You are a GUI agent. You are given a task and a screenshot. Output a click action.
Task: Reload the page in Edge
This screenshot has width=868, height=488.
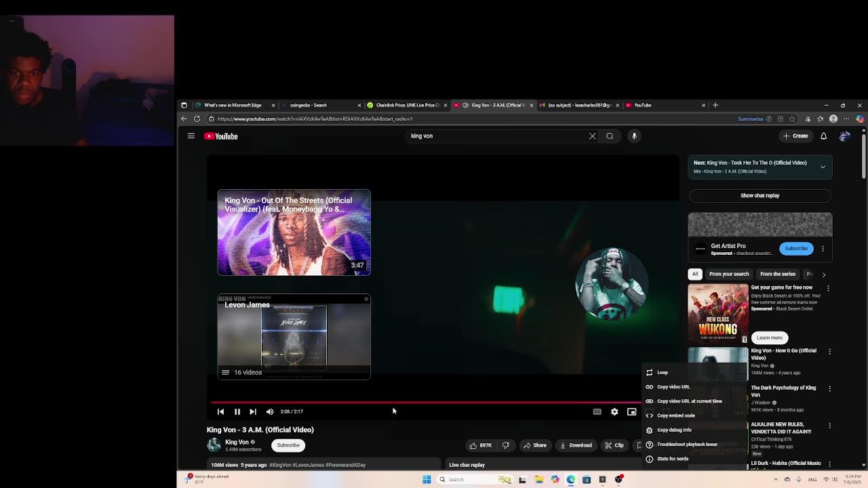point(197,119)
